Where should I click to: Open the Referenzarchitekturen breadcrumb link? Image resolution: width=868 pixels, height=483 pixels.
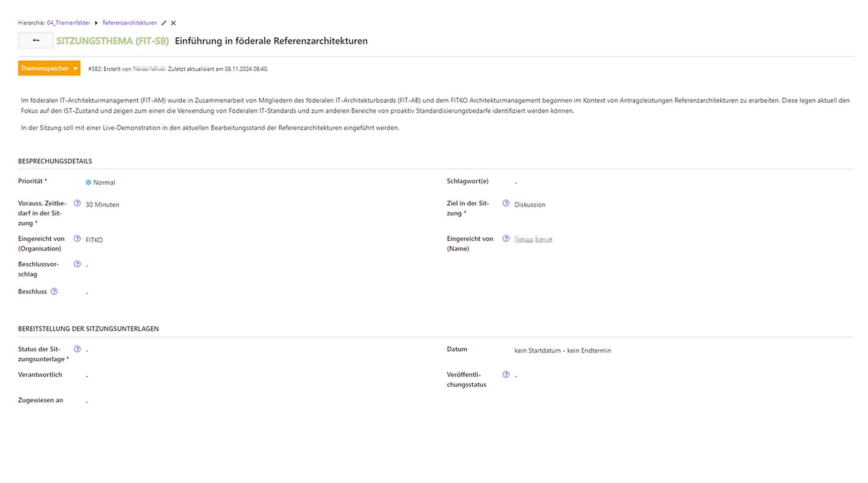130,23
